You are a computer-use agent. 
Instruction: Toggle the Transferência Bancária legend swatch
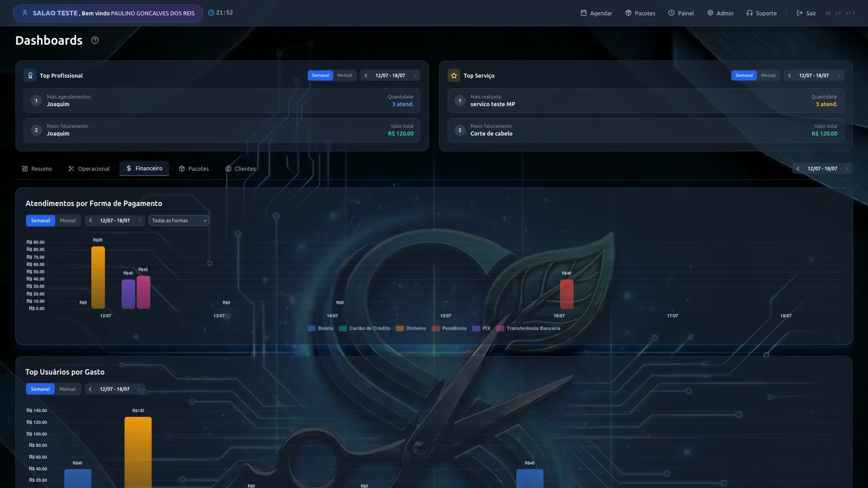click(500, 328)
